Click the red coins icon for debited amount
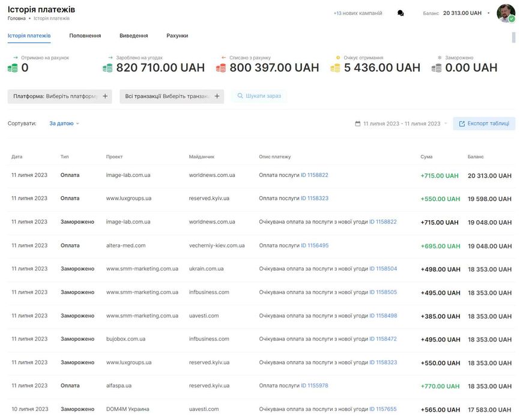 [221, 68]
